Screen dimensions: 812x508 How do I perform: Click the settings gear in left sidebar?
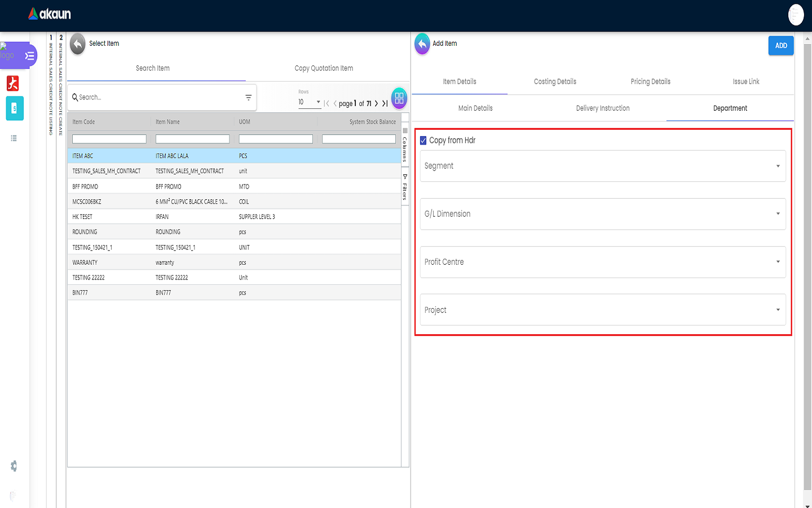click(14, 466)
